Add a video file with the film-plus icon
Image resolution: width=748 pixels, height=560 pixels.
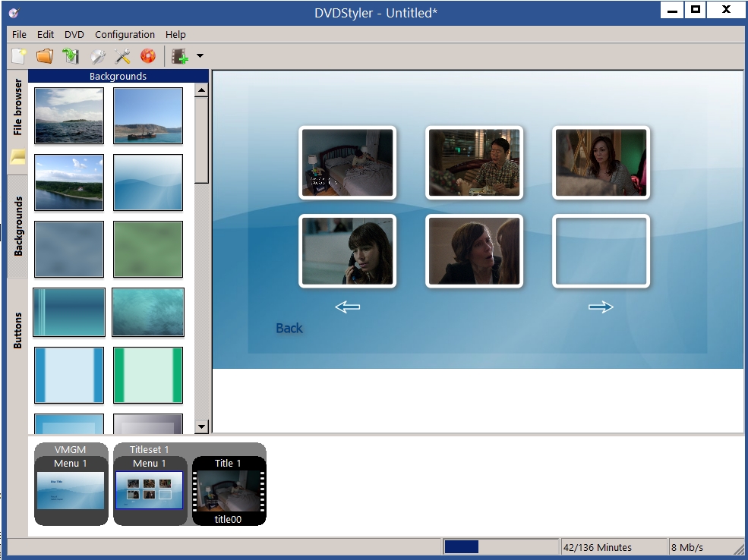click(x=180, y=56)
